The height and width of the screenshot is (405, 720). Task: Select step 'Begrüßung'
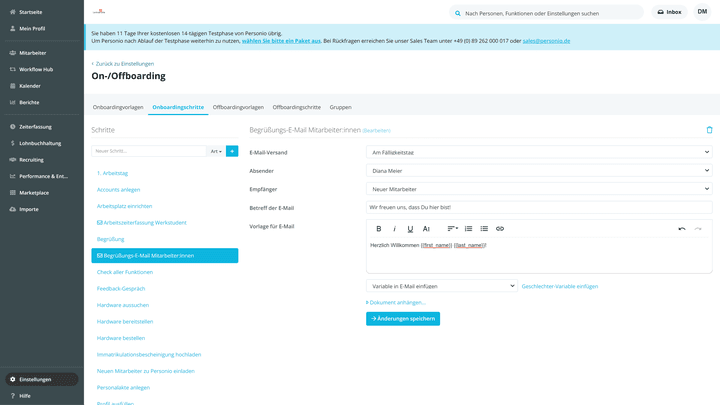tap(111, 239)
